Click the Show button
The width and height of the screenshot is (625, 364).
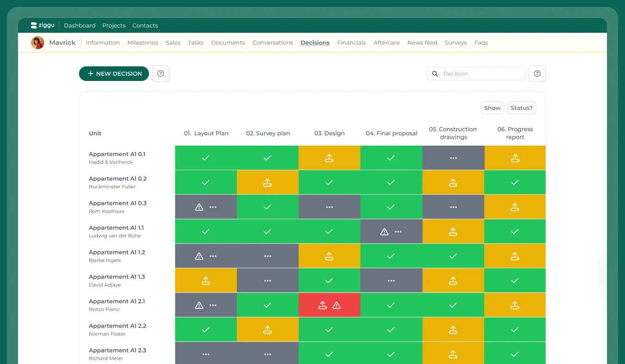pyautogui.click(x=492, y=108)
